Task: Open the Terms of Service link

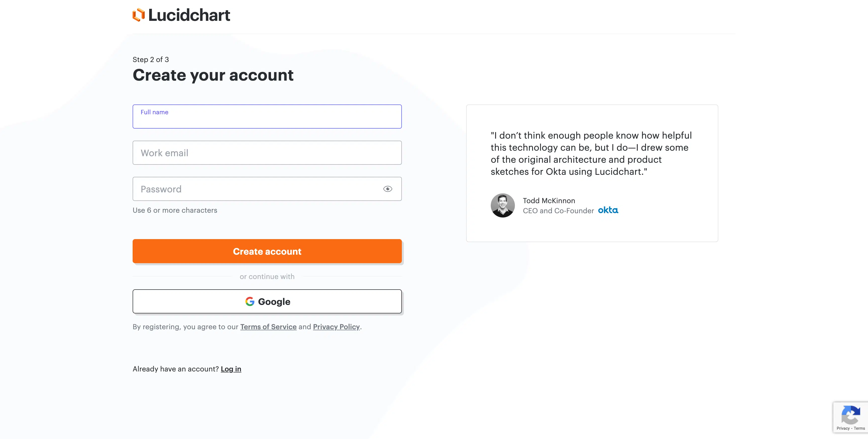Action: tap(268, 327)
